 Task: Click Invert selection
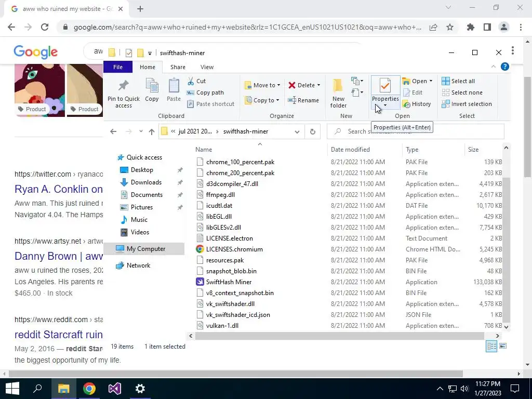[467, 104]
